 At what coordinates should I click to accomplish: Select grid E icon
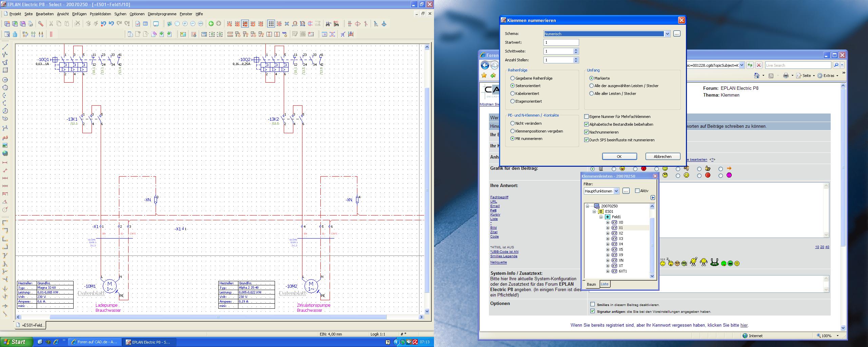click(x=260, y=24)
